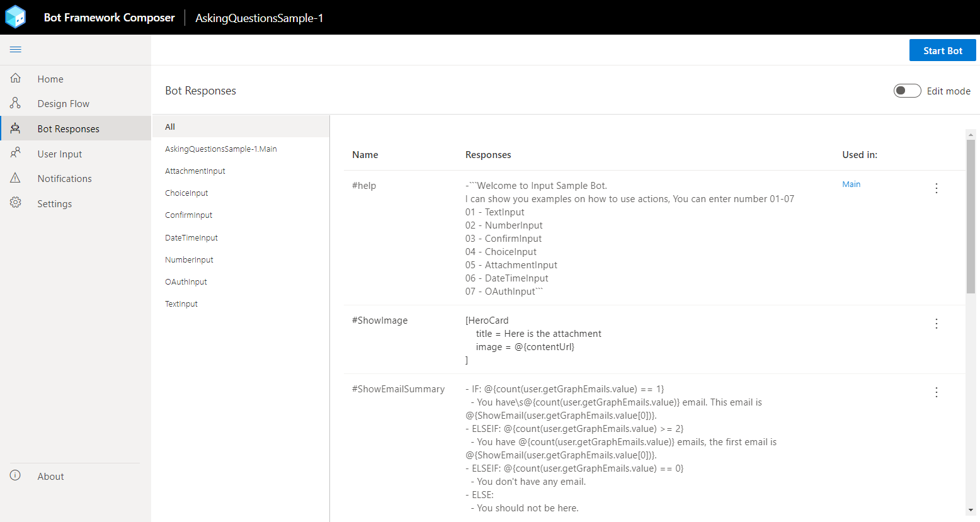
Task: Go to the Home page
Action: pos(76,79)
